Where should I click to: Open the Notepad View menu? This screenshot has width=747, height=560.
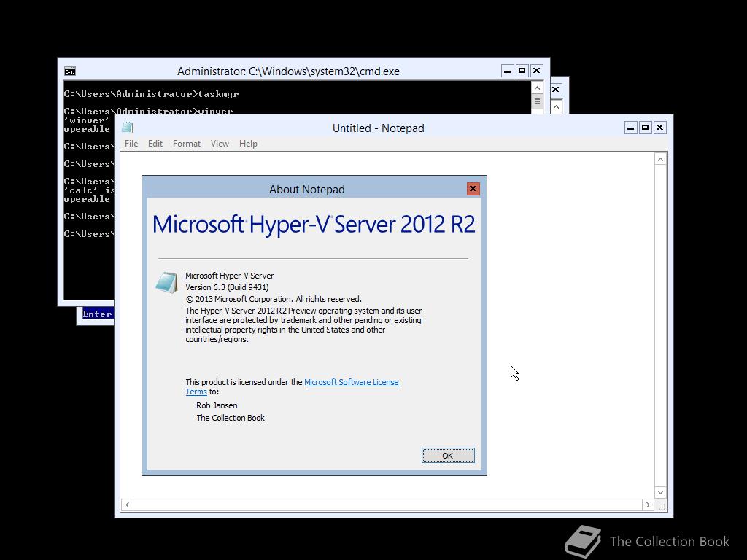[x=220, y=144]
